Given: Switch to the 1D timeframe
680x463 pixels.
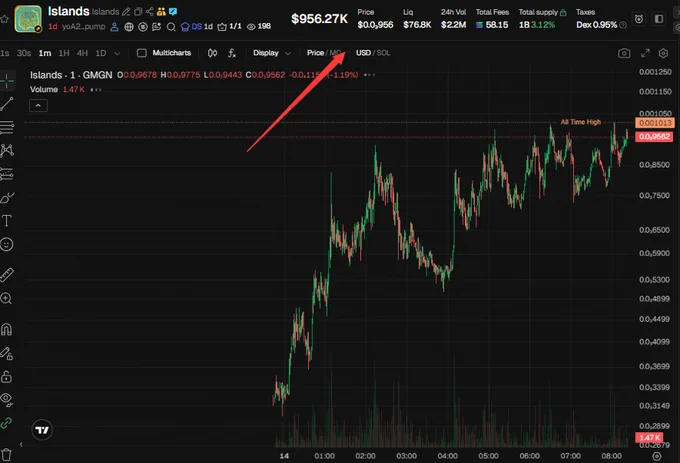Looking at the screenshot, I should (101, 53).
